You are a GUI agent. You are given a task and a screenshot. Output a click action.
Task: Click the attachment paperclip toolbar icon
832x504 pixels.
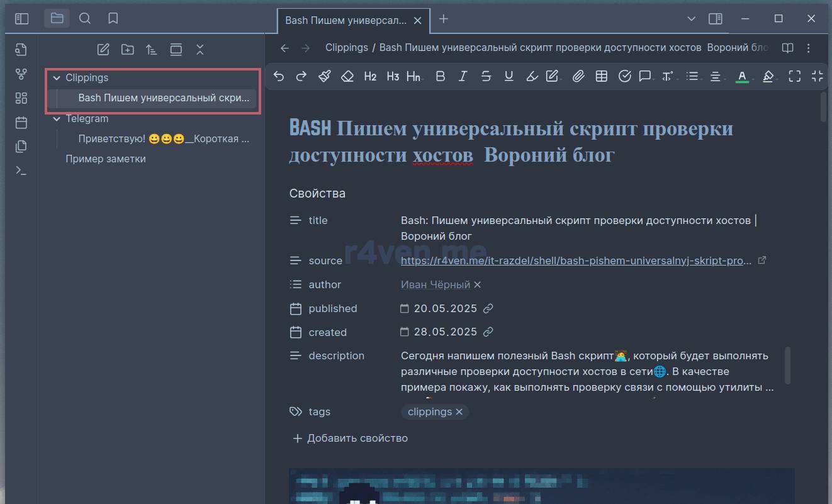point(578,76)
